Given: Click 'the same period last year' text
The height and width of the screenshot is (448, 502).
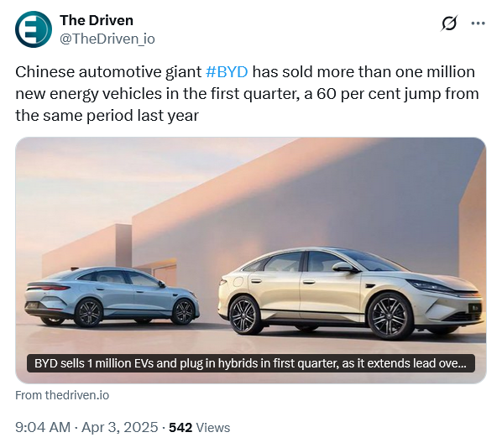Looking at the screenshot, I should [x=107, y=116].
